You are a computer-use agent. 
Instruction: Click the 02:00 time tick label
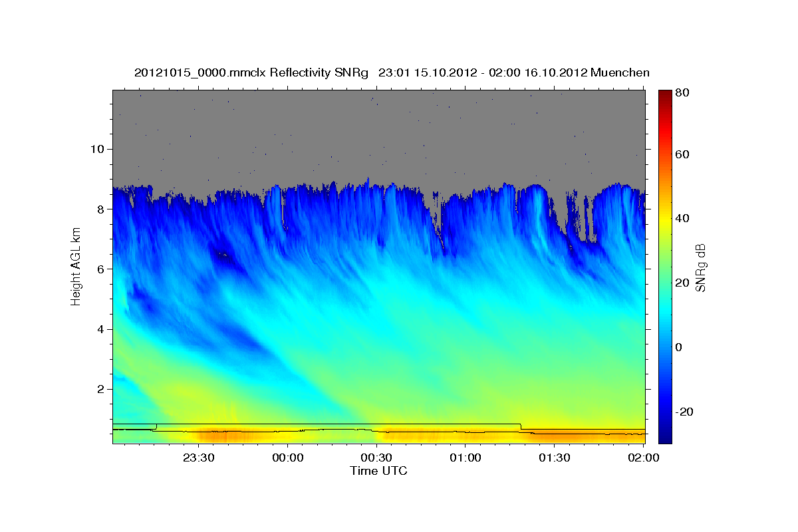pyautogui.click(x=642, y=458)
